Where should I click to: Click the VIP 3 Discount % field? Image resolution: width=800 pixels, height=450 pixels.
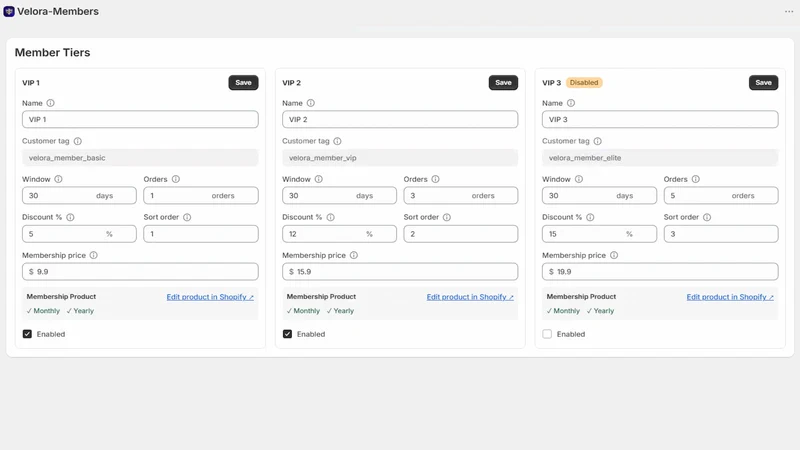click(599, 234)
